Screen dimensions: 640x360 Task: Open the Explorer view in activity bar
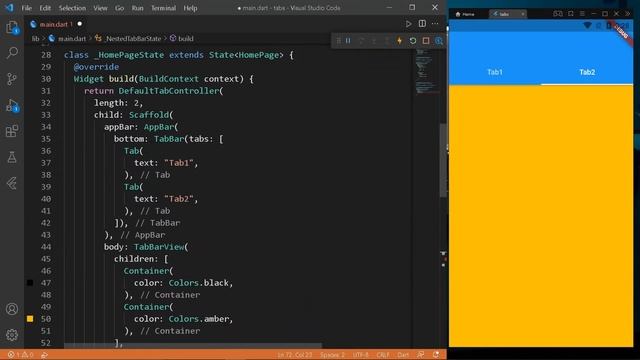pyautogui.click(x=12, y=27)
